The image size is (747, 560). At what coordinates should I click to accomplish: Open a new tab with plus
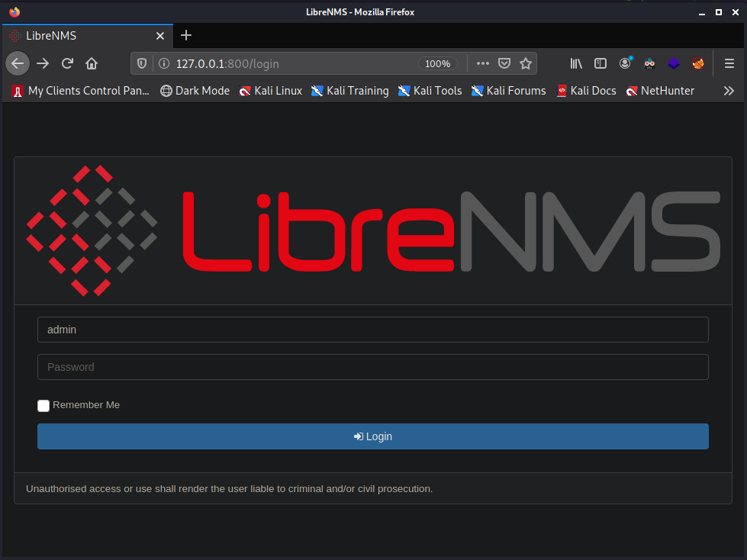click(x=186, y=35)
